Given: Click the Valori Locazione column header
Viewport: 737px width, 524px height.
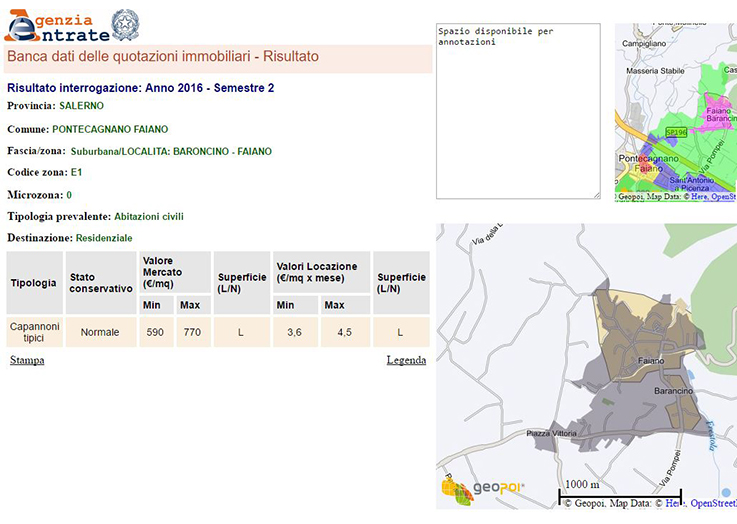Looking at the screenshot, I should point(321,272).
